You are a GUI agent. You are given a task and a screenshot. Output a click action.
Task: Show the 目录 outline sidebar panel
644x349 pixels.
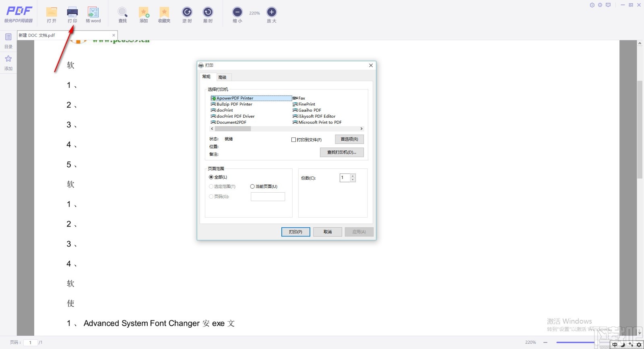pyautogui.click(x=8, y=41)
